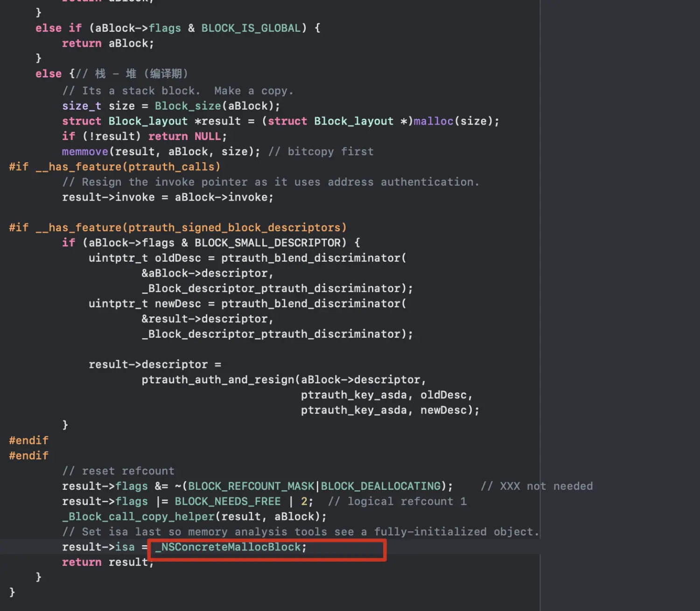The image size is (700, 611).
Task: Click the ptrauth_auth_and_resign function call
Action: (x=218, y=380)
